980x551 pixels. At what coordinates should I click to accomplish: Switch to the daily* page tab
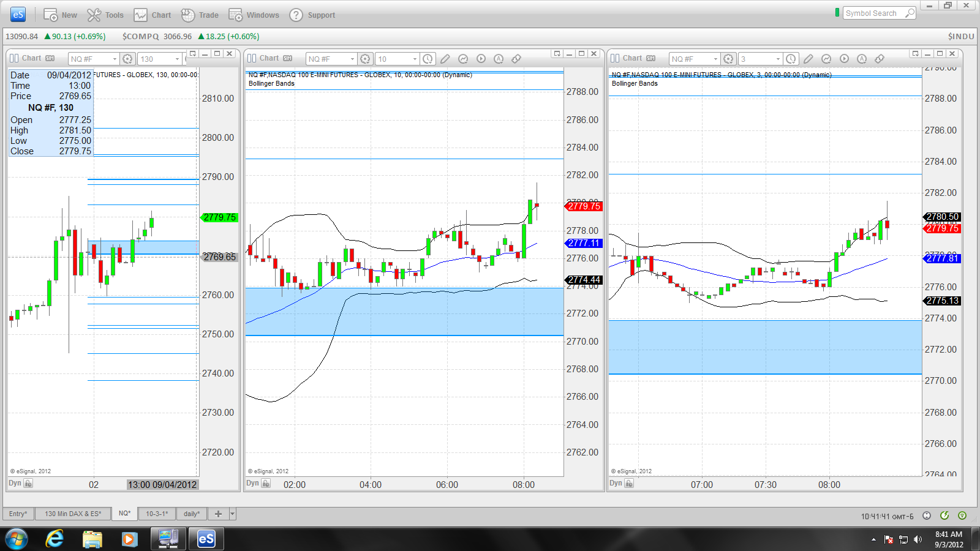(192, 514)
